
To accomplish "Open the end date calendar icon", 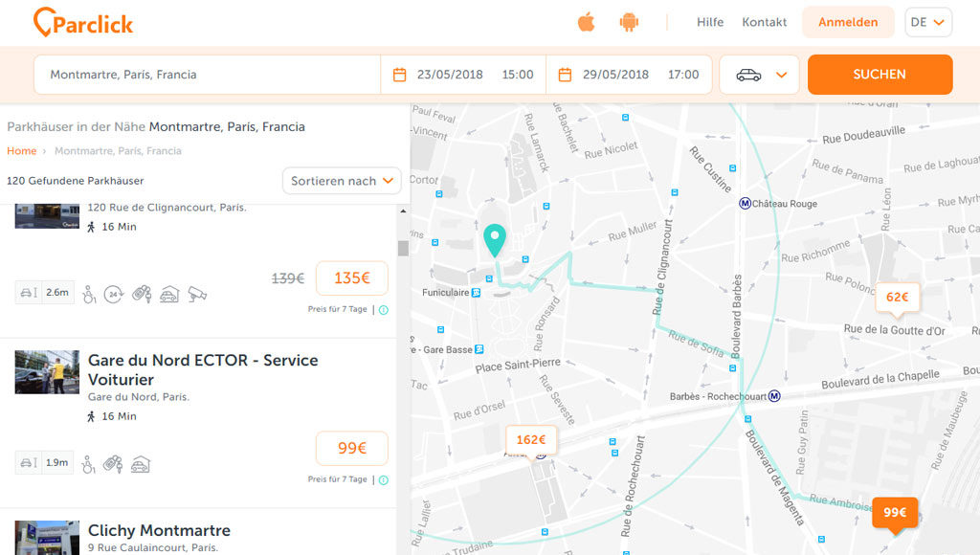I will click(565, 75).
